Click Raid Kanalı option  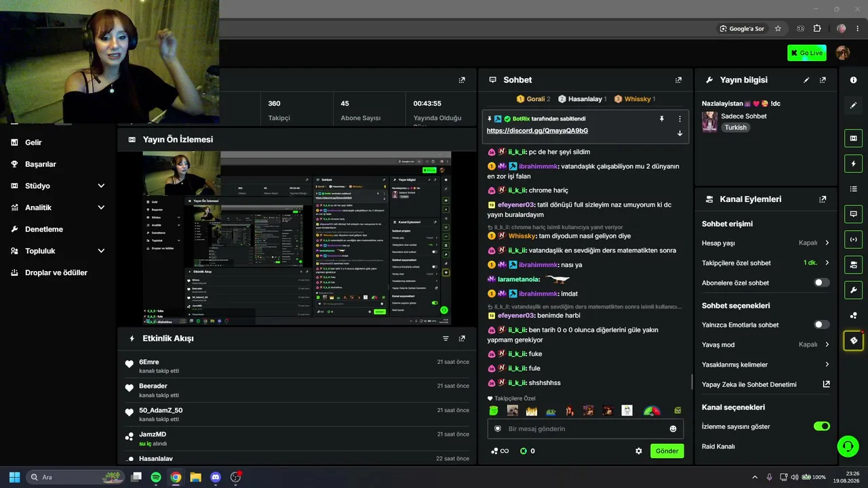tap(718, 447)
